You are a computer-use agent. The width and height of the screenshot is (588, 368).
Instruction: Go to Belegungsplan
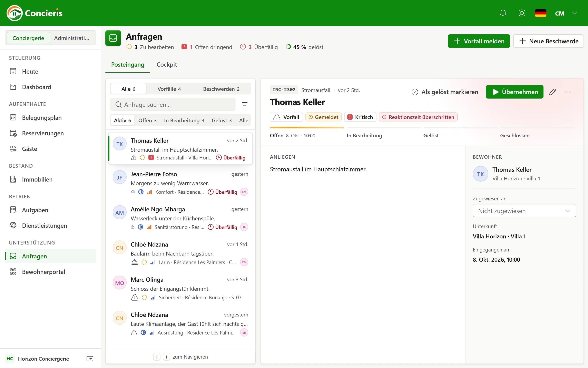coord(51,118)
